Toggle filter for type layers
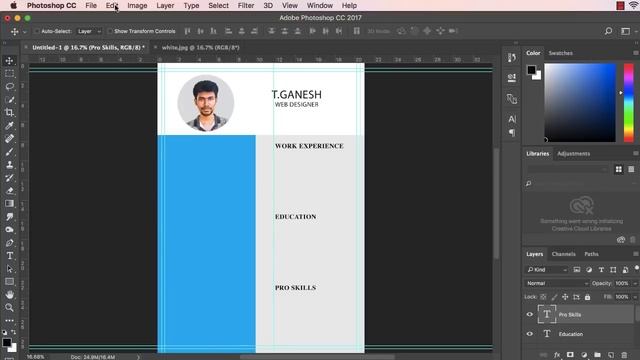This screenshot has width=640, height=360. point(601,269)
